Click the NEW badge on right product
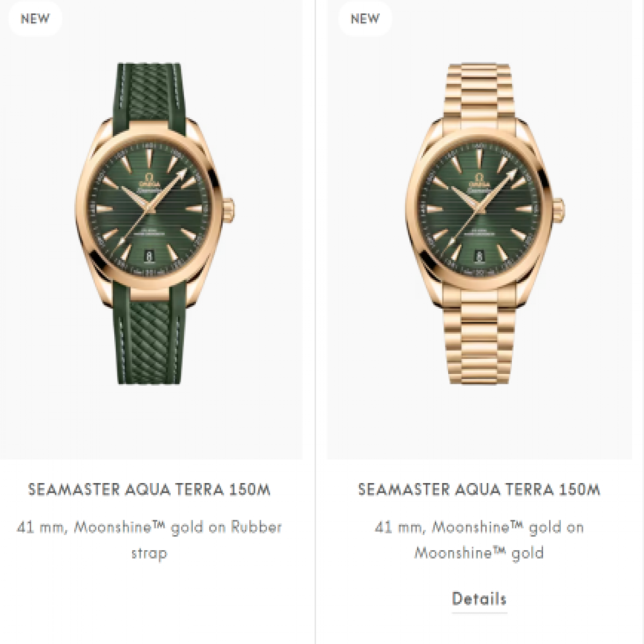The image size is (644, 644). pyautogui.click(x=365, y=18)
